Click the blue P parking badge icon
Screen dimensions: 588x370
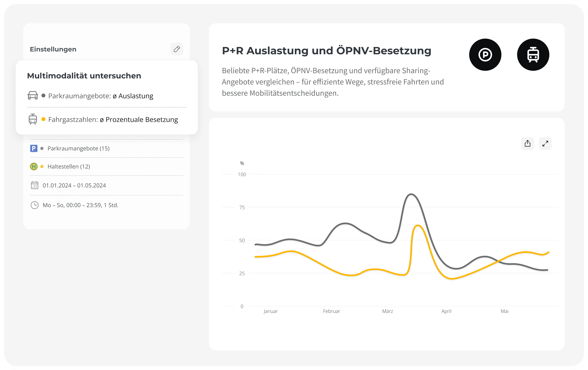pos(34,148)
